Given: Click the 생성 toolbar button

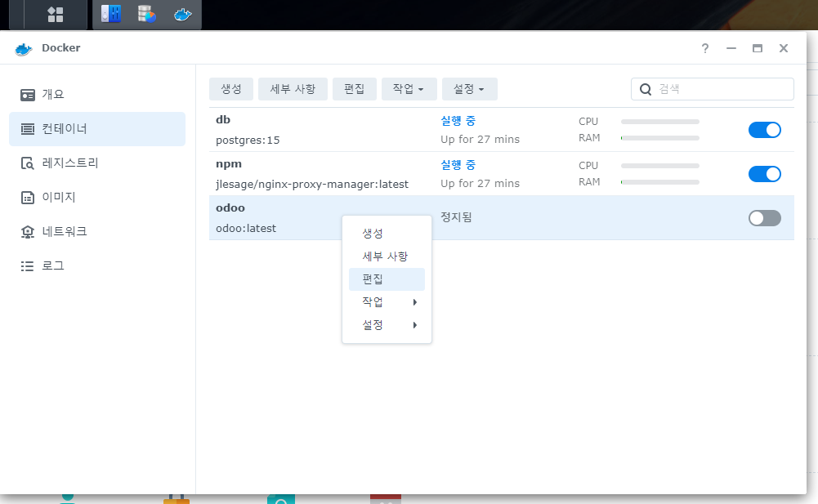Looking at the screenshot, I should [x=231, y=89].
